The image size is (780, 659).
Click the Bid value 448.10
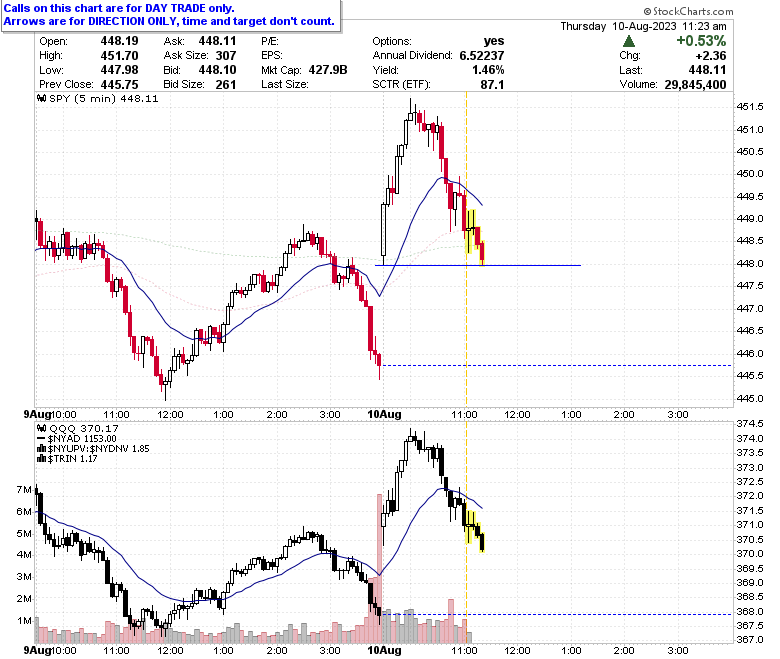[217, 70]
